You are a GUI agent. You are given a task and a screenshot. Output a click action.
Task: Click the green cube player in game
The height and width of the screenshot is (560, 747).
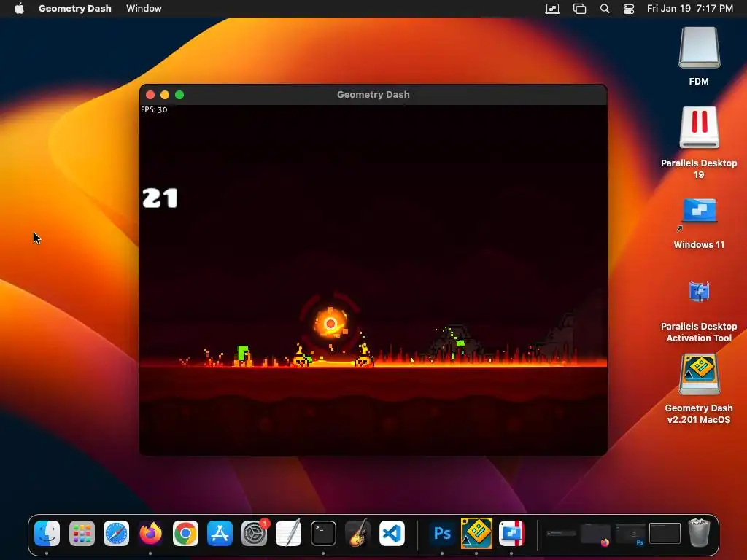point(243,353)
